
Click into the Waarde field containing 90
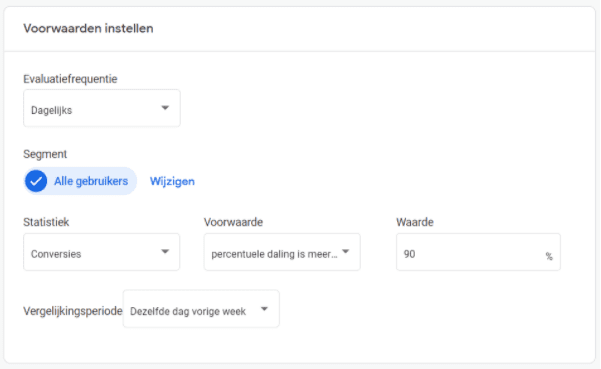[x=478, y=252]
